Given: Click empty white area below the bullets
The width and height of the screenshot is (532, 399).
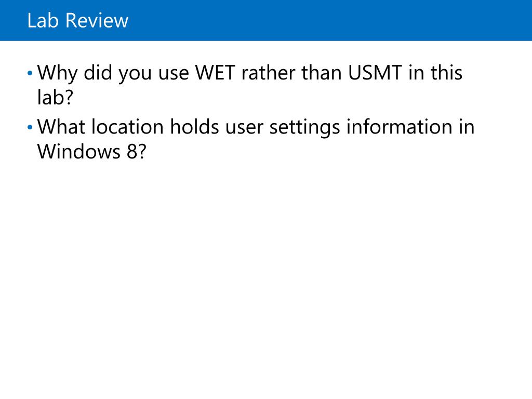Looking at the screenshot, I should pos(266,271).
